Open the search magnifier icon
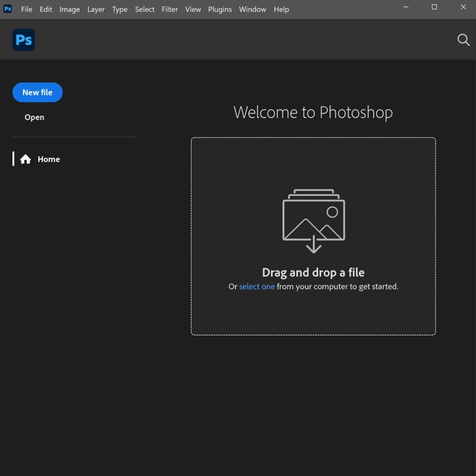 (463, 40)
